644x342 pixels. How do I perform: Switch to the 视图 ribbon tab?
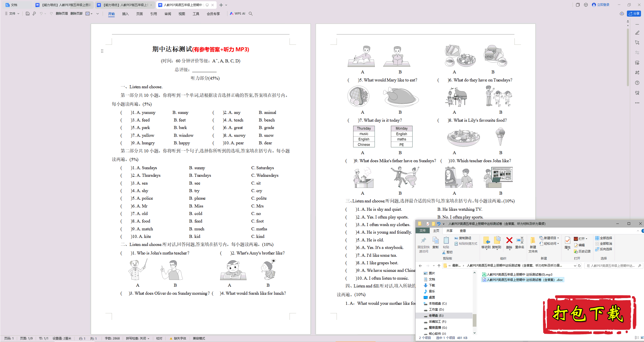[x=182, y=14]
